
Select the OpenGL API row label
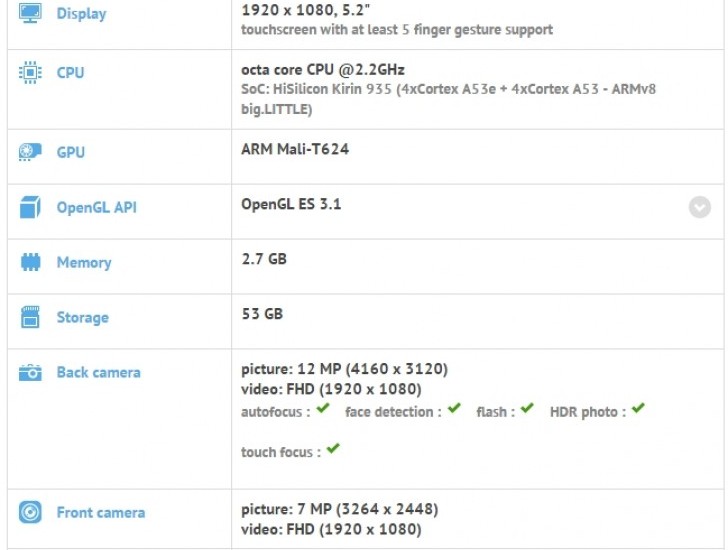pos(97,208)
